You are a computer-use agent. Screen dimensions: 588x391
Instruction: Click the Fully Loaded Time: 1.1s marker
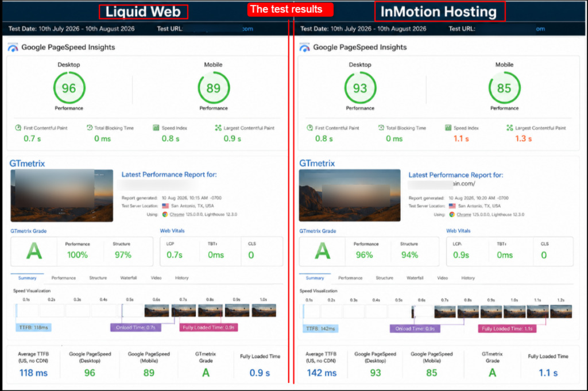(x=508, y=329)
